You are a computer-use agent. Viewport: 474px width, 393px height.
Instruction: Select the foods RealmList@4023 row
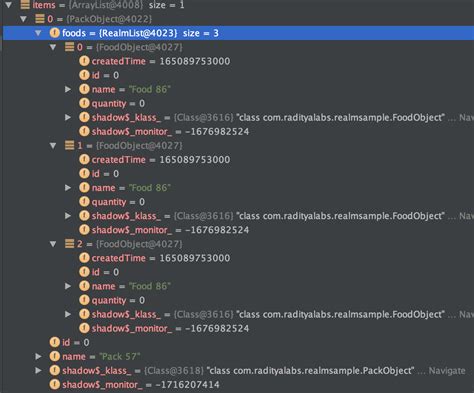point(238,33)
